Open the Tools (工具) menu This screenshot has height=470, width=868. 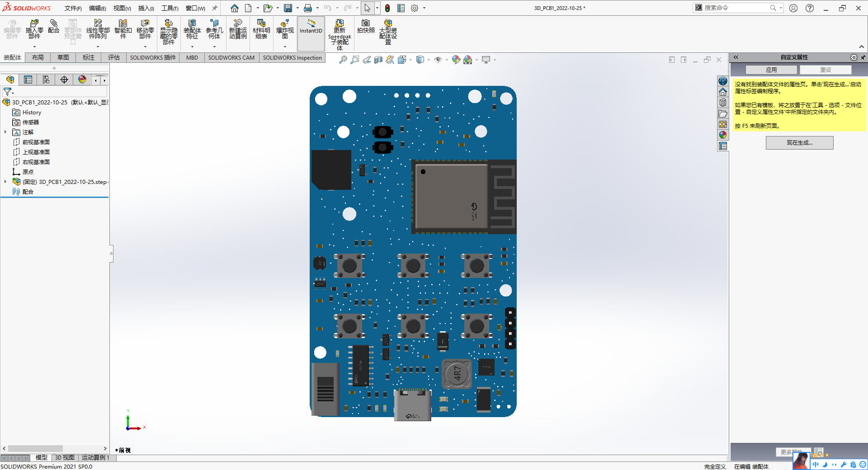[x=170, y=8]
